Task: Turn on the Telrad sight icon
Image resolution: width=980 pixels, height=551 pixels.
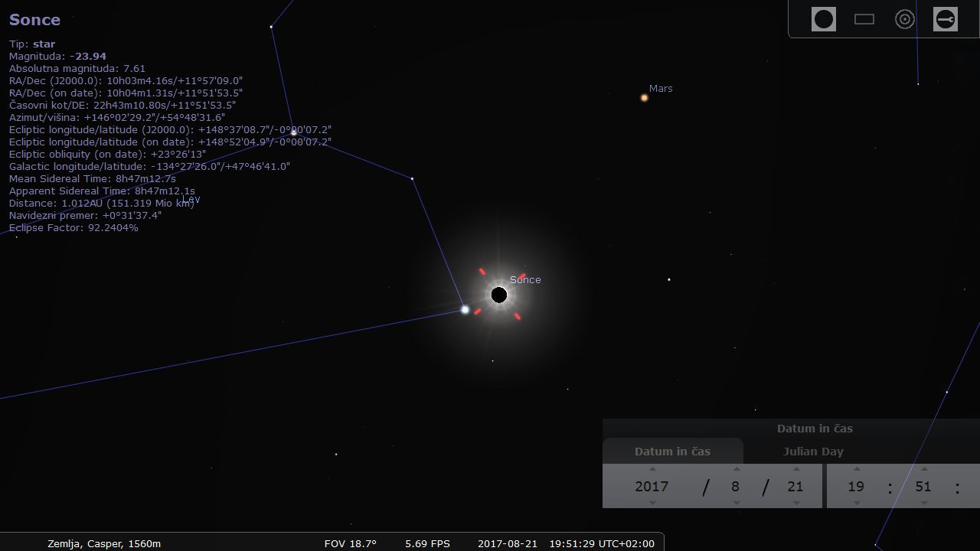Action: click(905, 19)
